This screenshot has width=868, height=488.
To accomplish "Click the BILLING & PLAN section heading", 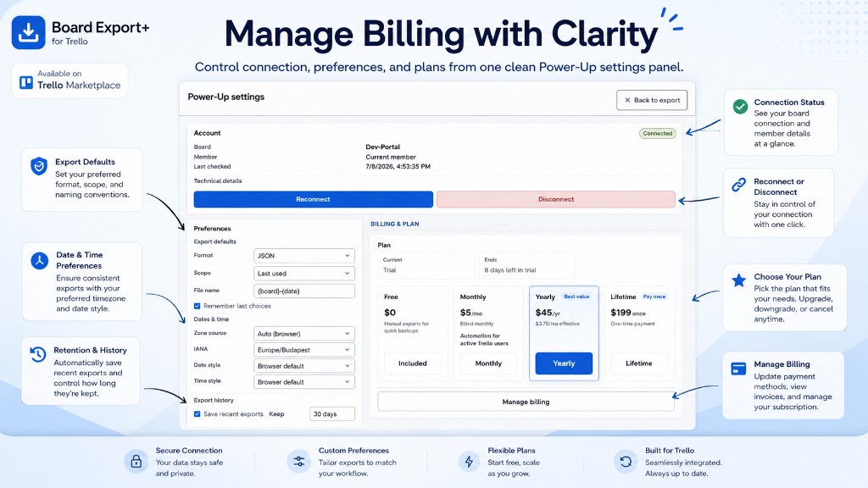I will coord(395,224).
